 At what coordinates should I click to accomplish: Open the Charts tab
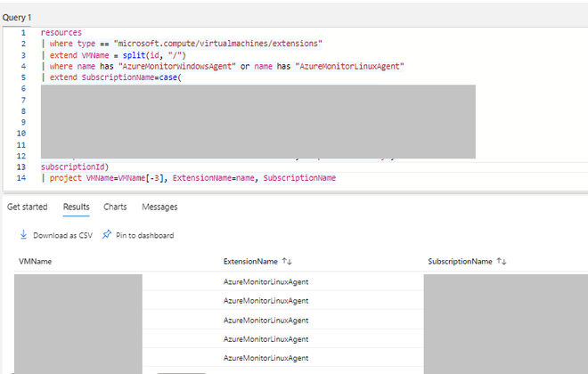(x=115, y=207)
